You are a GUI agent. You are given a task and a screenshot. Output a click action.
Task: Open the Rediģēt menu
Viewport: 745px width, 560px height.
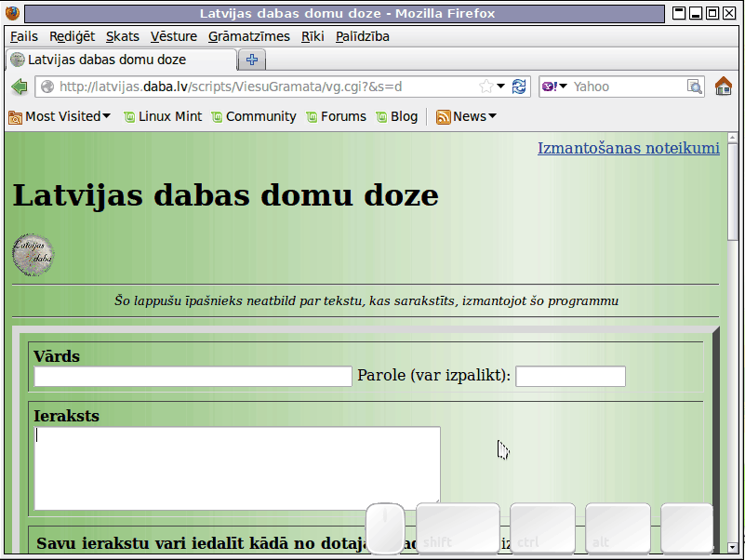[73, 36]
